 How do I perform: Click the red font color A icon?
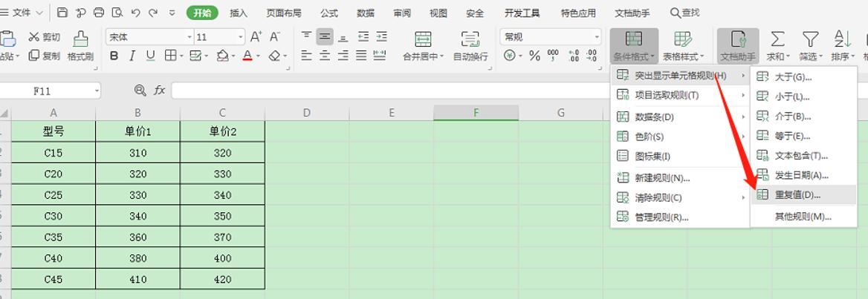247,56
